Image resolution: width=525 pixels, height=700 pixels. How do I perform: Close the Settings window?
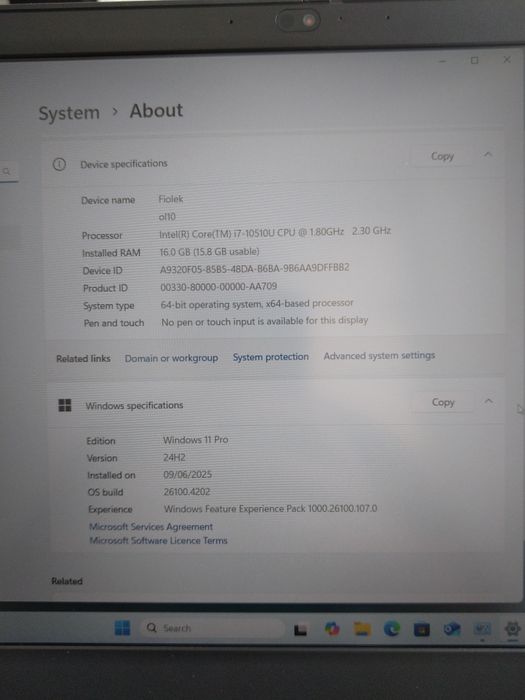(507, 59)
